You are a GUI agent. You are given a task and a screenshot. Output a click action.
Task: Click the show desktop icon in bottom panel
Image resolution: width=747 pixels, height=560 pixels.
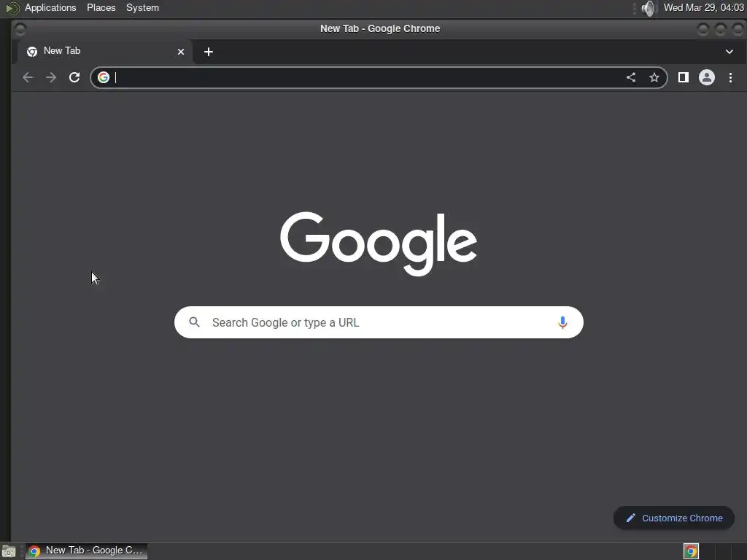click(9, 551)
